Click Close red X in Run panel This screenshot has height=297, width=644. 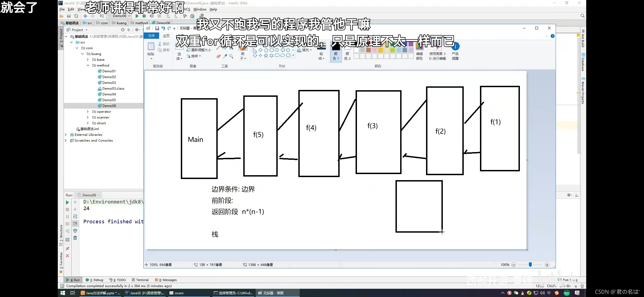[67, 256]
